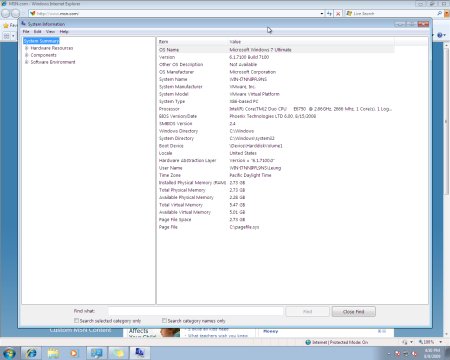Viewport: 450px width, 360px height.
Task: Select Installed Physical Memory (RAM) row
Action: (x=276, y=183)
